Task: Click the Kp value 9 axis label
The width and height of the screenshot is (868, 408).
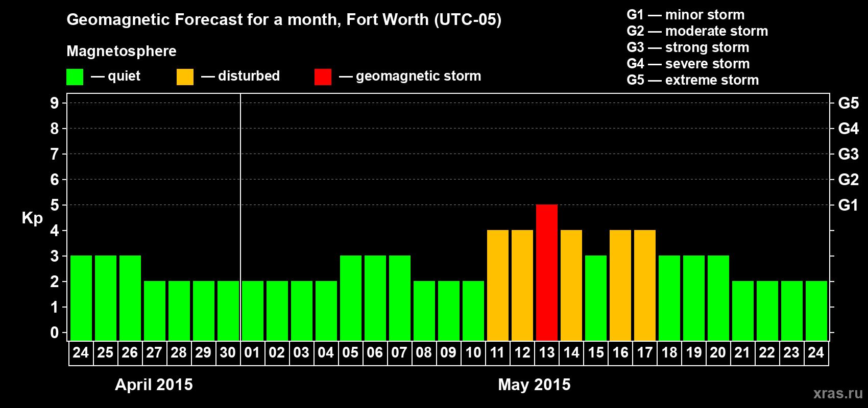Action: (55, 103)
